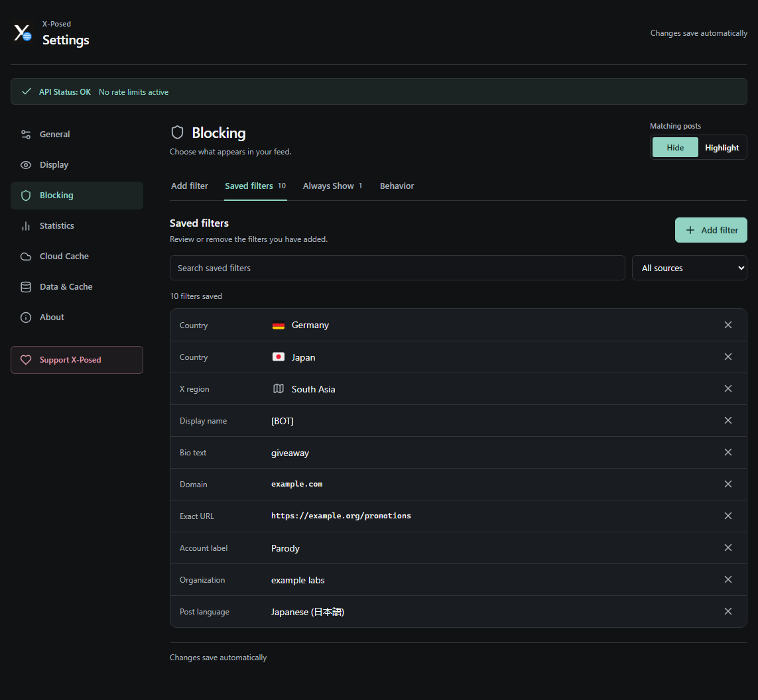Click the API status checkmark icon

click(27, 91)
